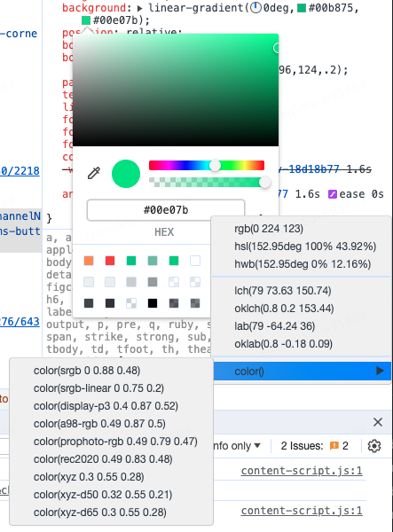Pick oklch(0.8 0.2 153.44) format
Image resolution: width=393 pixels, height=532 pixels.
pyautogui.click(x=284, y=309)
